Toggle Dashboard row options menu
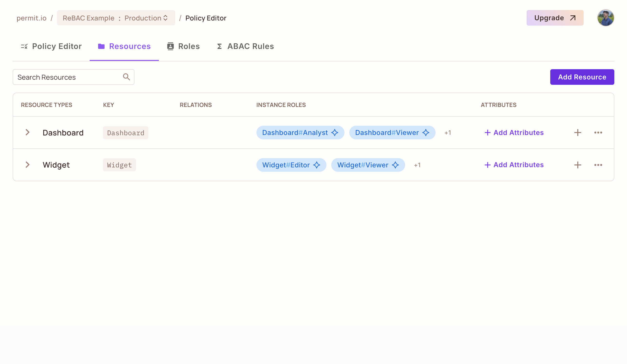 pyautogui.click(x=598, y=133)
